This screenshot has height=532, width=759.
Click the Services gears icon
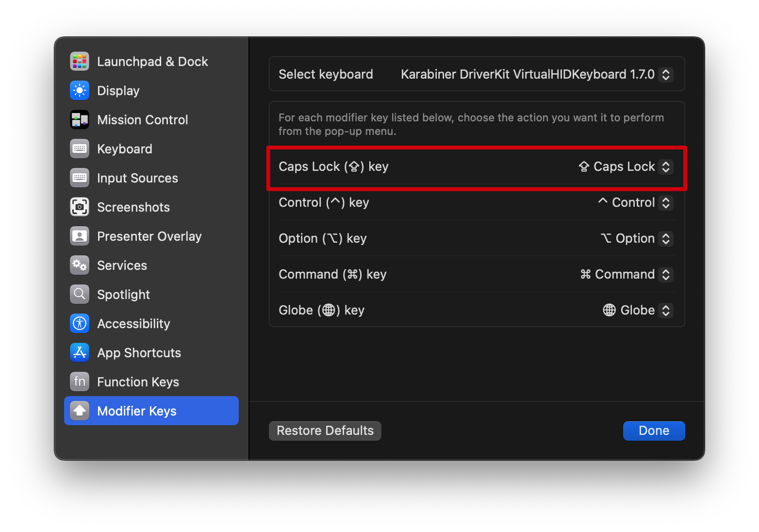[x=80, y=266]
